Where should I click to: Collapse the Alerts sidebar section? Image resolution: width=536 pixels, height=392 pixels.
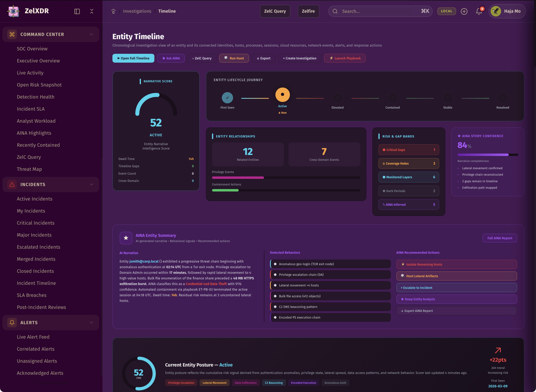tap(91, 323)
